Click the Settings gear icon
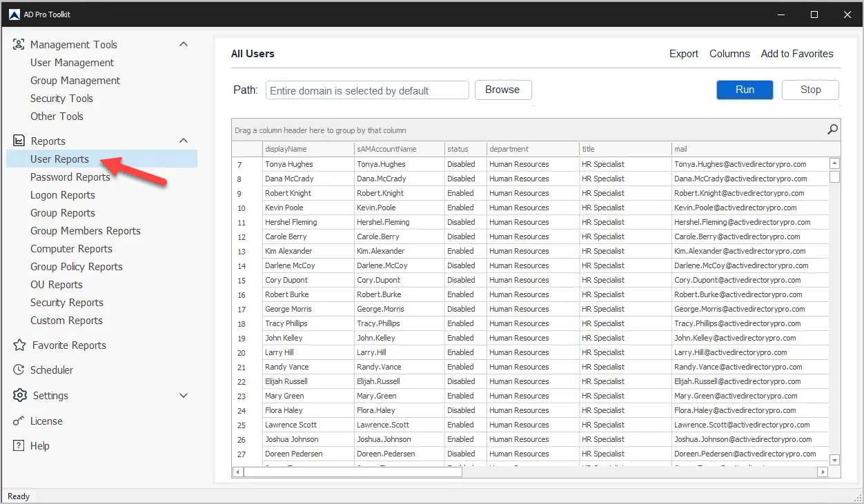 pyautogui.click(x=19, y=395)
